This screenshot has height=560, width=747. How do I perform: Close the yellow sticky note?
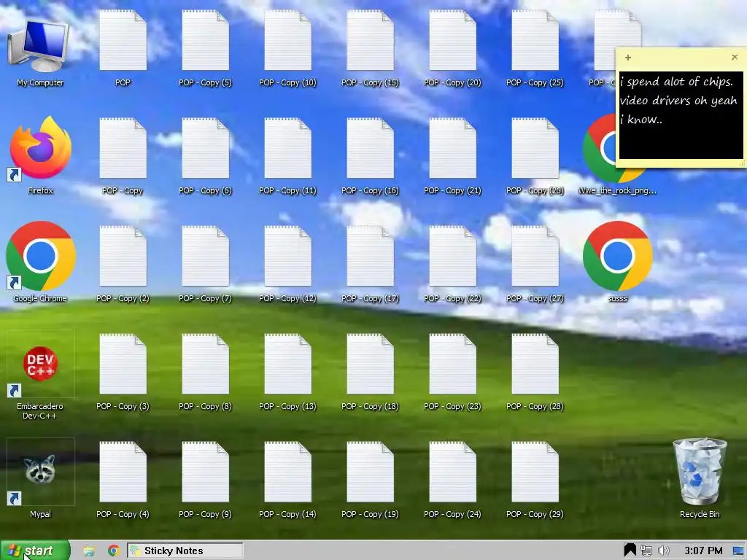coord(735,57)
